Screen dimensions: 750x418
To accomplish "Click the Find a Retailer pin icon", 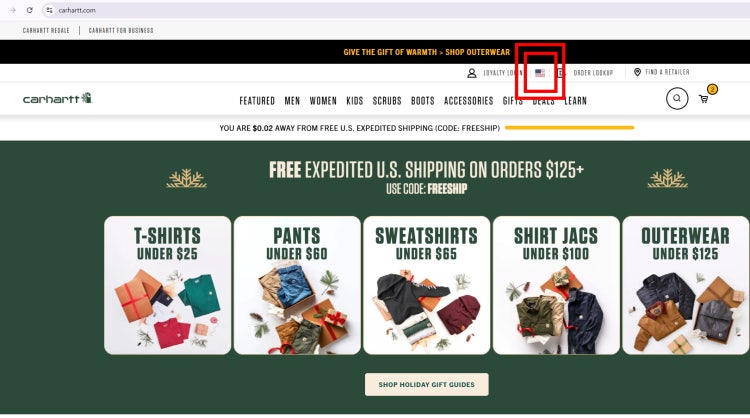I will click(637, 72).
